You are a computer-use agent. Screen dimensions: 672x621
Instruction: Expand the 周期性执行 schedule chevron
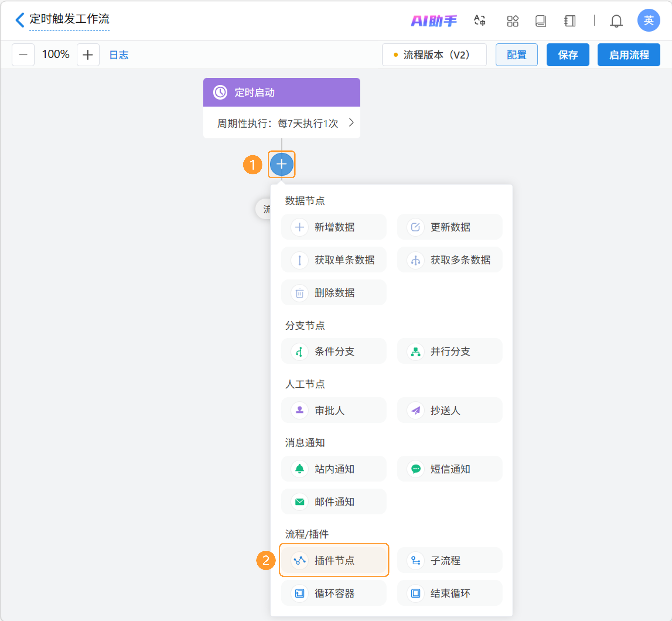(x=351, y=123)
